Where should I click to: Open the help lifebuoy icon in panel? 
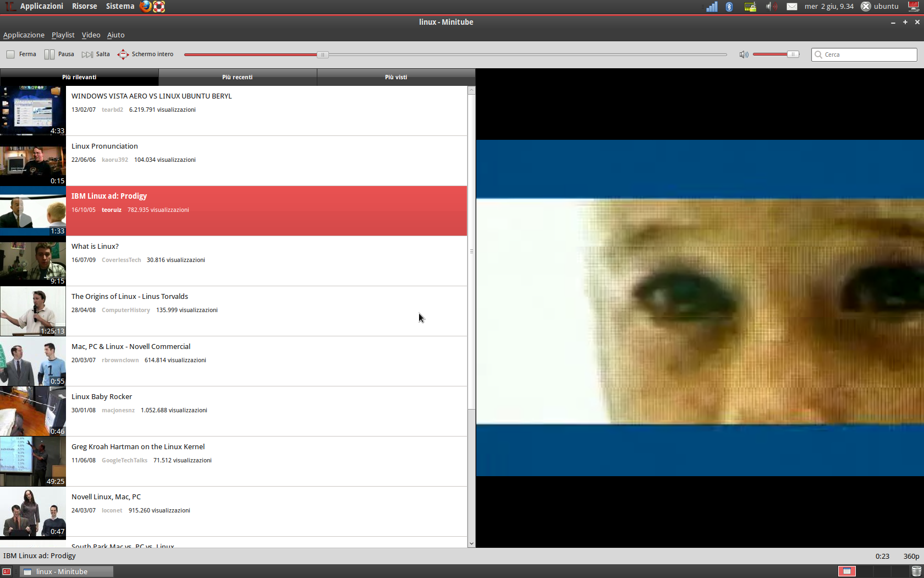159,6
